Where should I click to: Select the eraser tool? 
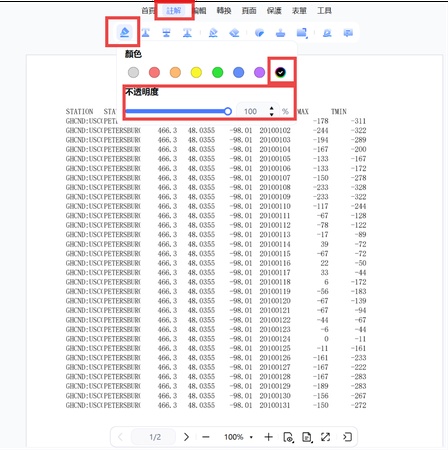click(x=234, y=33)
